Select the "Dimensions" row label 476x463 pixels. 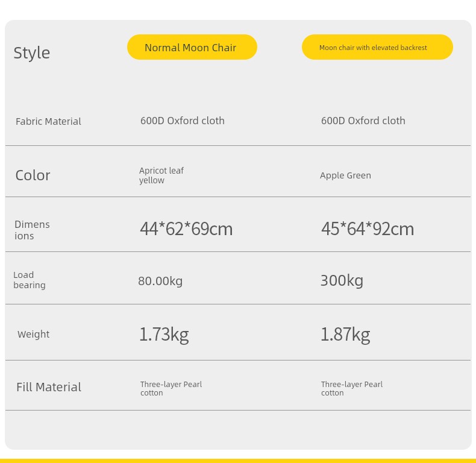click(32, 230)
